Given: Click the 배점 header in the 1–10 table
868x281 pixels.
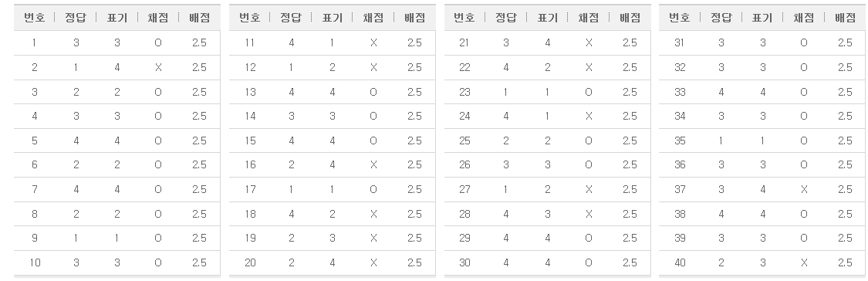Looking at the screenshot, I should [x=199, y=18].
